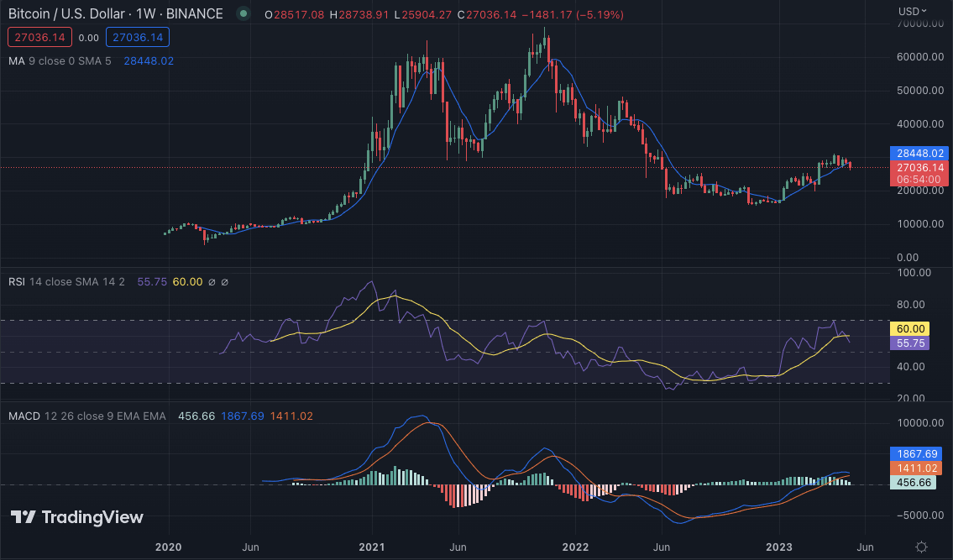Viewport: 953px width, 560px height.
Task: Open chart settings via the gear icon
Action: coord(921,547)
